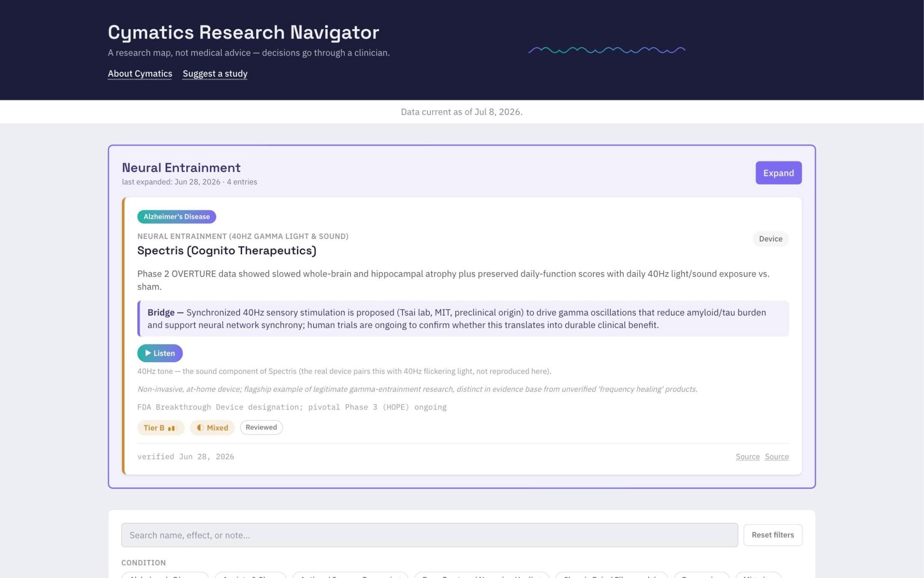Click the Expand button for Neural Entrainment
Screen dimensions: 924x578
pyautogui.click(x=778, y=173)
